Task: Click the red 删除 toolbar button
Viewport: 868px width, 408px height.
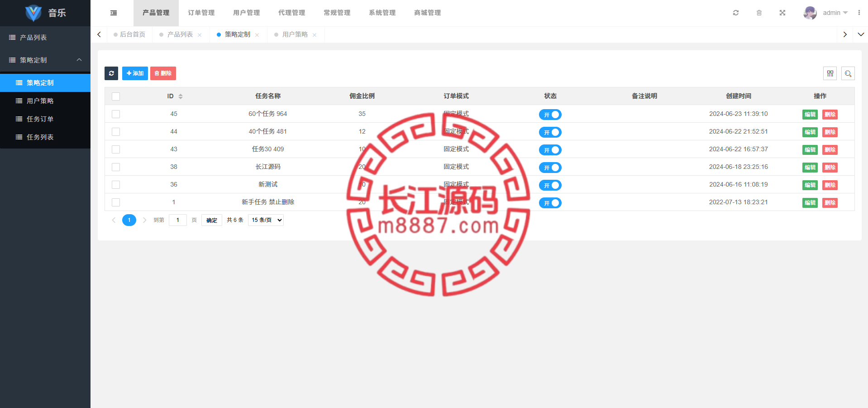Action: coord(163,73)
